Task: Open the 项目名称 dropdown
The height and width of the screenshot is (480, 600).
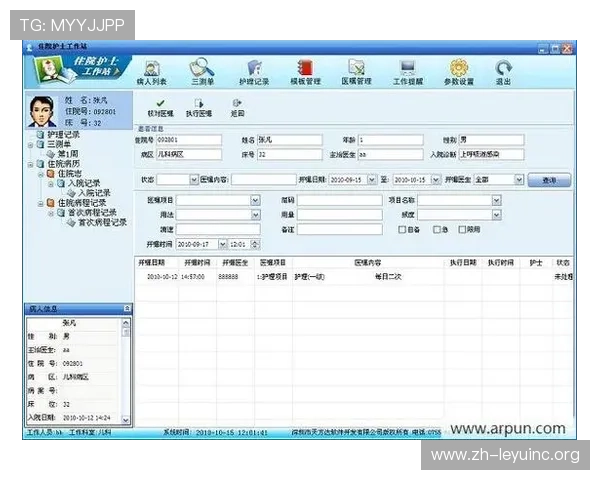Action: click(496, 200)
